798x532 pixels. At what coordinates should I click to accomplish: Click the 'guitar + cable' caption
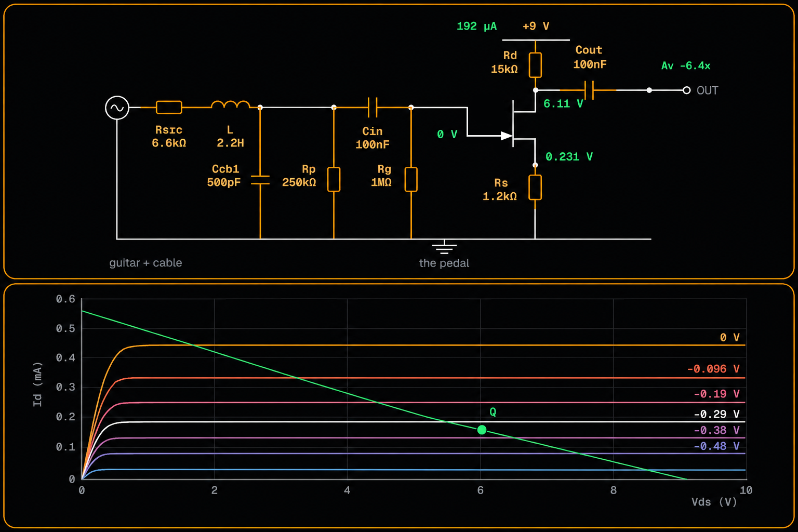(145, 263)
